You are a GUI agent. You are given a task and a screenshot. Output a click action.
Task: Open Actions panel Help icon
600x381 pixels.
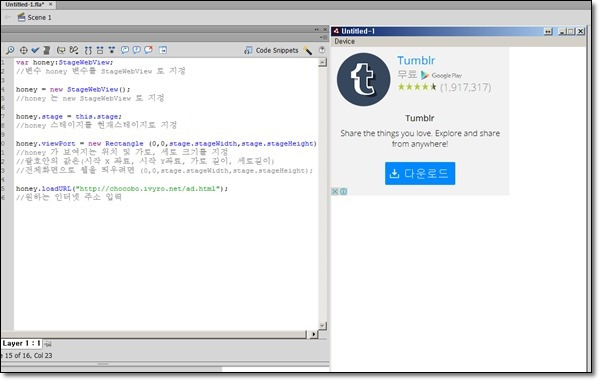[322, 50]
